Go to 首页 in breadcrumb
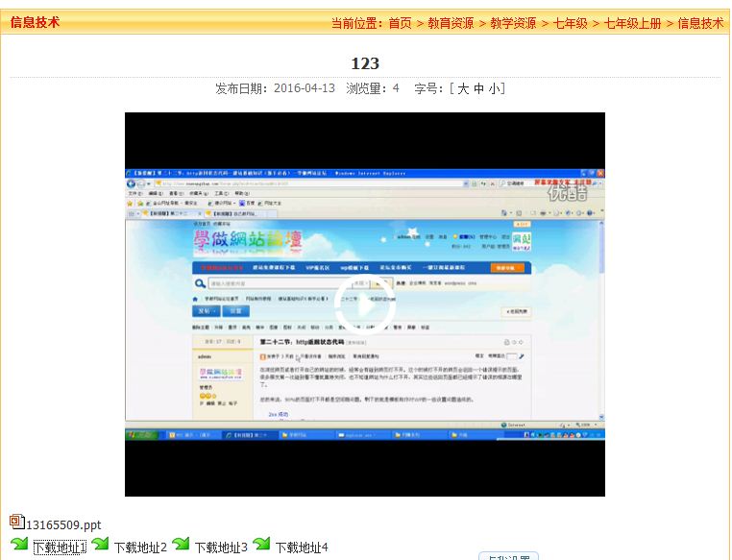Screen dimensions: 732x560 click(400, 23)
